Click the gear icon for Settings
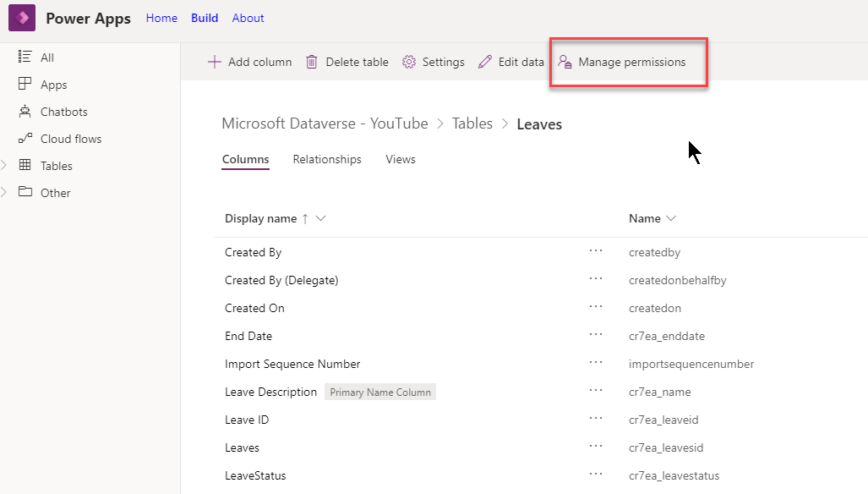Screen dimensions: 868x494 409,62
